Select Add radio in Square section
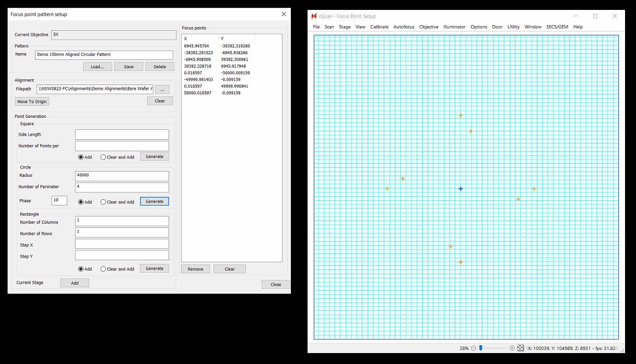The height and width of the screenshot is (364, 636). 81,157
